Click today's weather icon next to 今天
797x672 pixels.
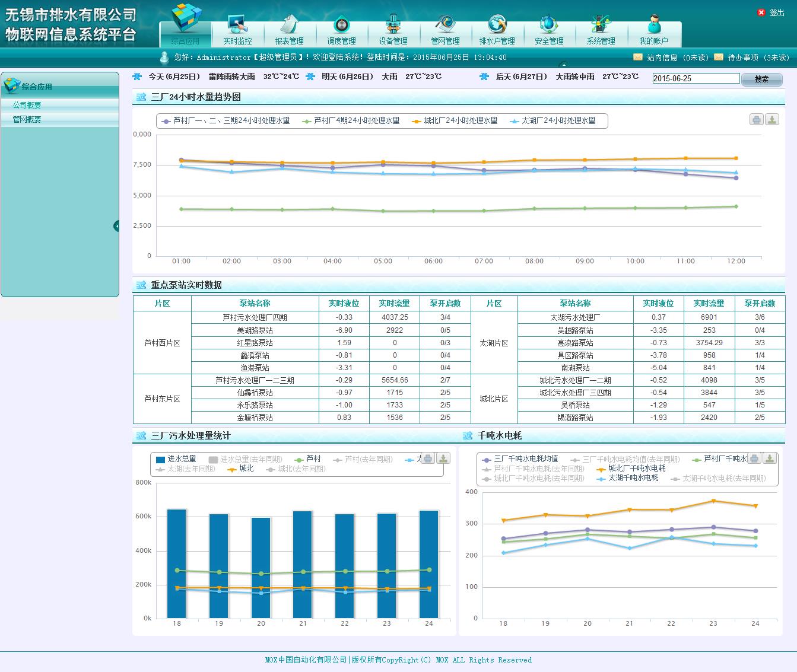coord(137,77)
